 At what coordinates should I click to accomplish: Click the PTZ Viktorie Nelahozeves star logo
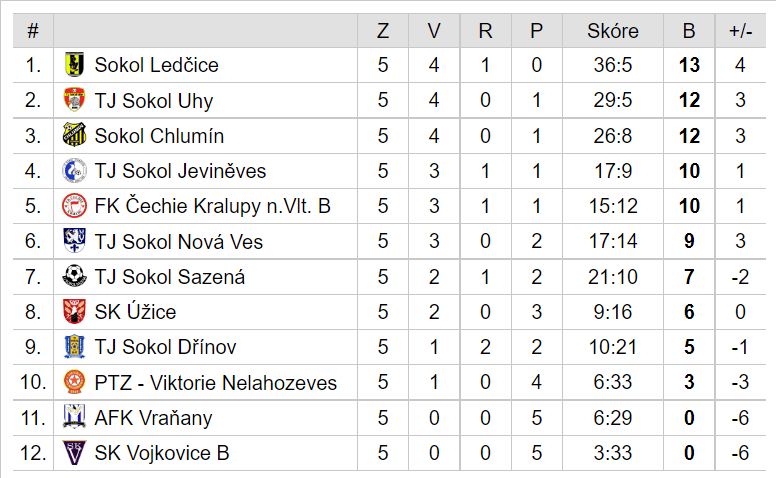click(74, 382)
